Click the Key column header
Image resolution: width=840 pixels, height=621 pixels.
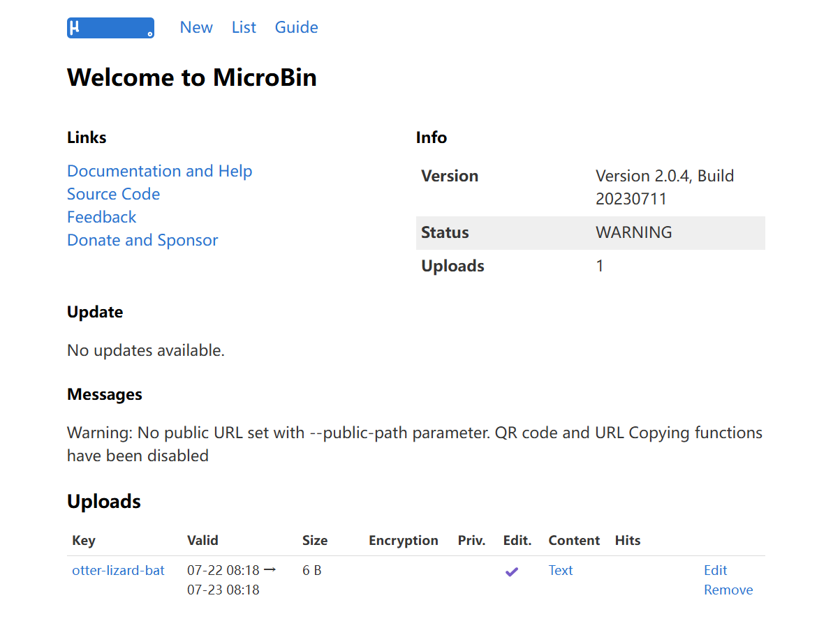tap(83, 540)
